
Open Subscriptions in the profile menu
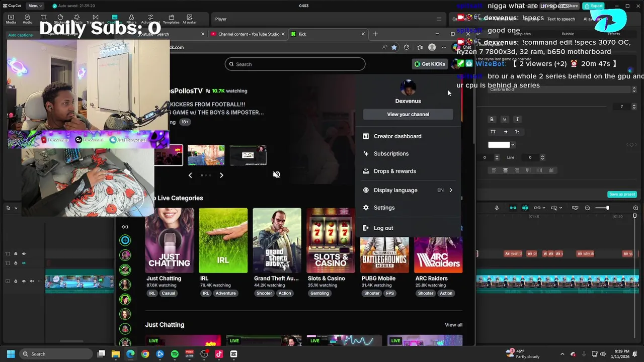[x=408, y=154]
